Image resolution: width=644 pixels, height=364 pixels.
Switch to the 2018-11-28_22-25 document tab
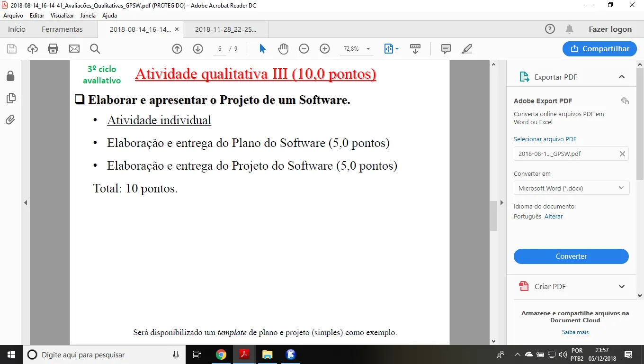[226, 29]
